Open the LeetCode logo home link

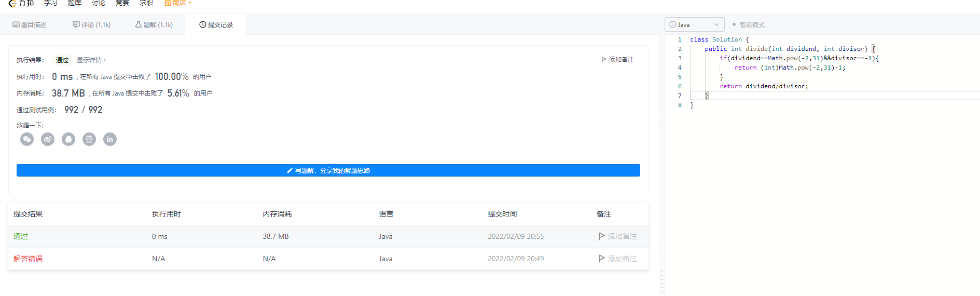click(21, 3)
